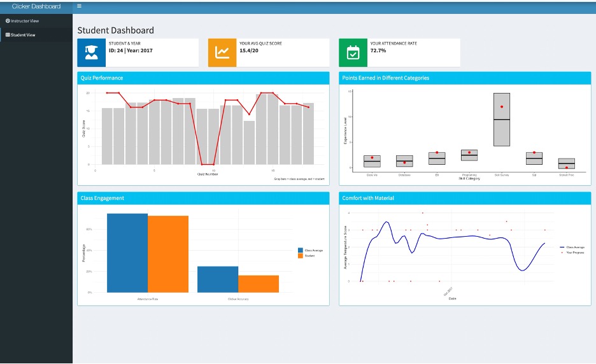596x364 pixels.
Task: Click the blue Clicker Accuracy bar
Action: tap(218, 279)
